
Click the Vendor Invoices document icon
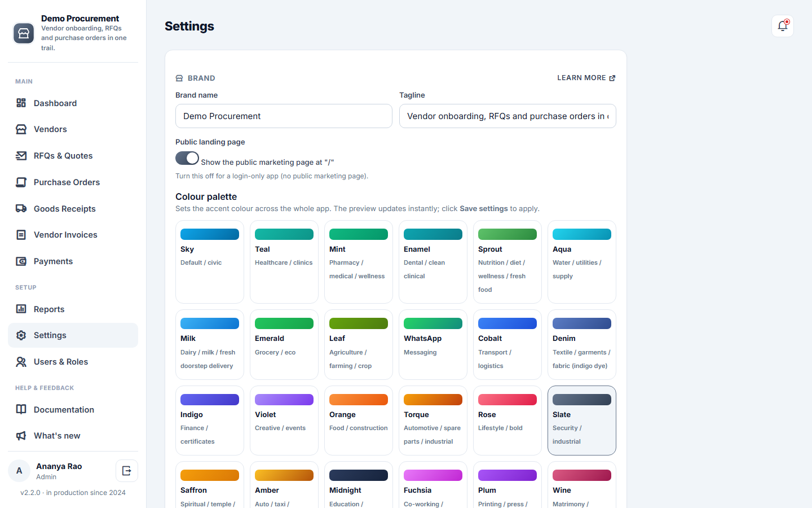pyautogui.click(x=21, y=235)
